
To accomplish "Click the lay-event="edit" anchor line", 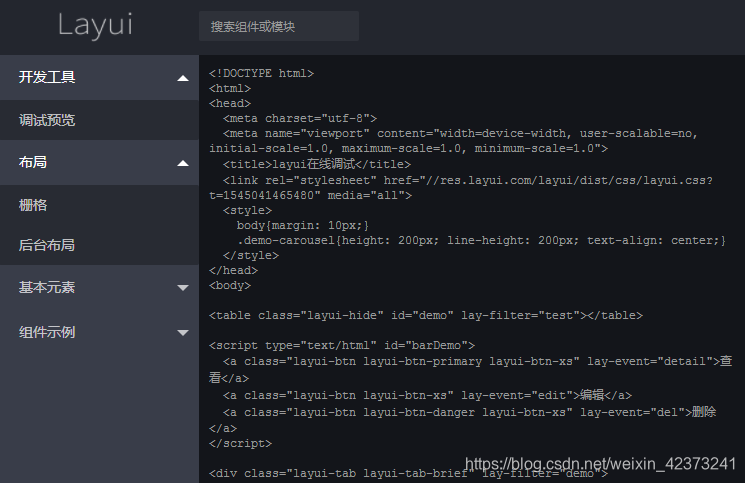I will click(x=428, y=395).
